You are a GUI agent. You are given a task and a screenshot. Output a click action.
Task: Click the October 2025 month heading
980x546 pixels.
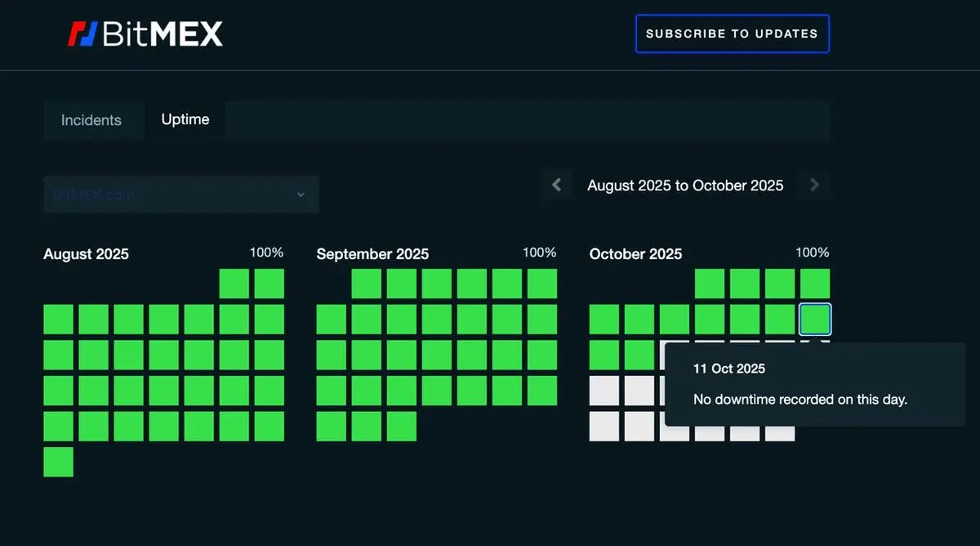[635, 254]
